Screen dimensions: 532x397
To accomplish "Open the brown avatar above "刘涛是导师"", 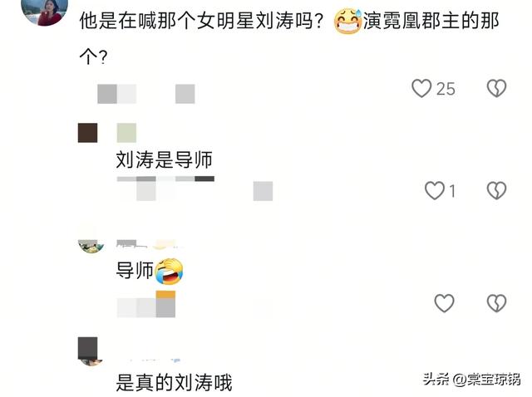I will click(87, 133).
